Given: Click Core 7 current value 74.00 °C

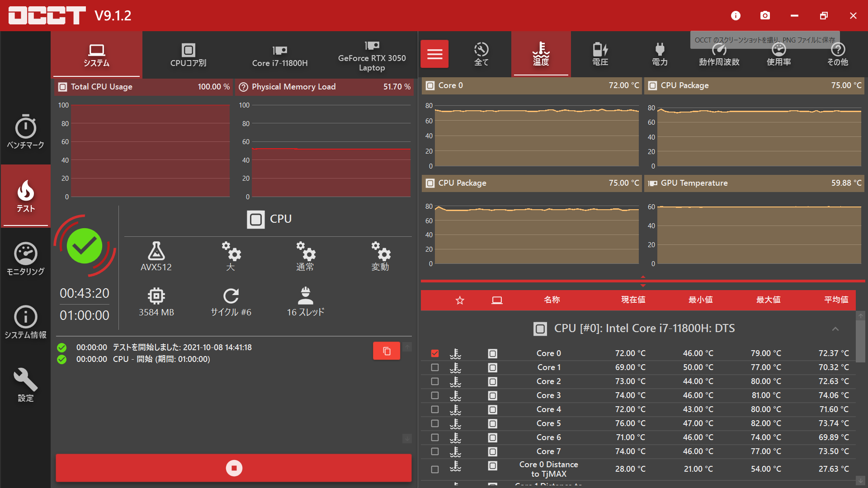Looking at the screenshot, I should click(630, 451).
